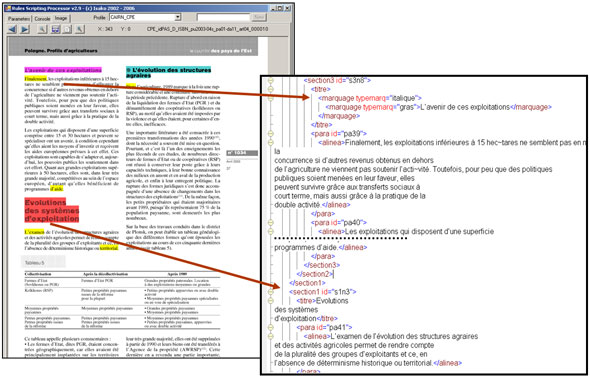Click the greyed button beside the text field

[x=259, y=17]
